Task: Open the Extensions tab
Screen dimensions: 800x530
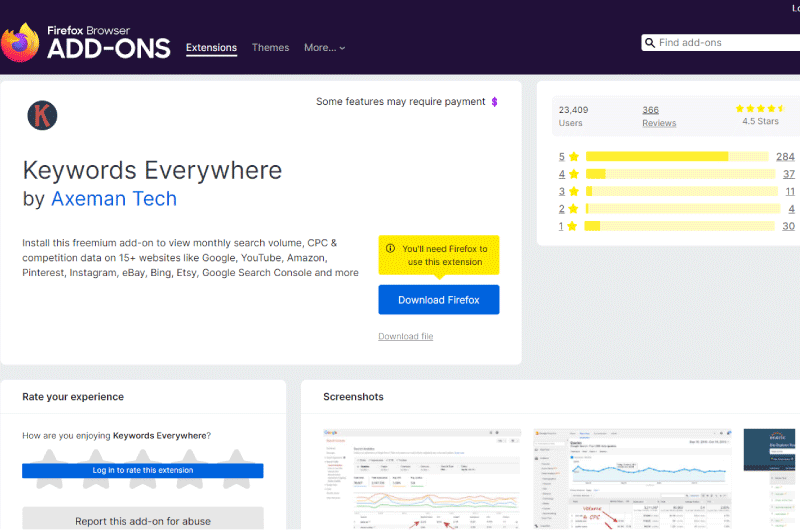Action: tap(211, 47)
